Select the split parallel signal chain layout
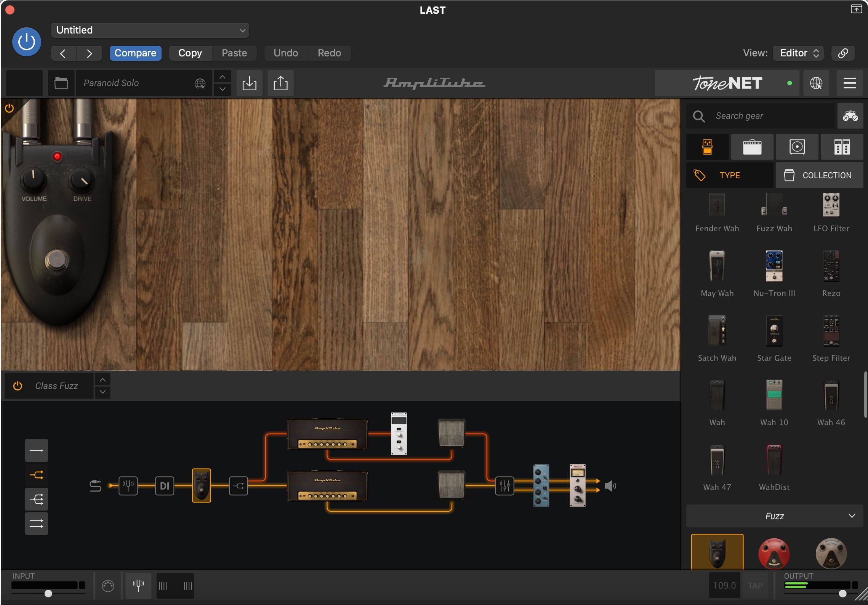The height and width of the screenshot is (605, 868). 37,475
